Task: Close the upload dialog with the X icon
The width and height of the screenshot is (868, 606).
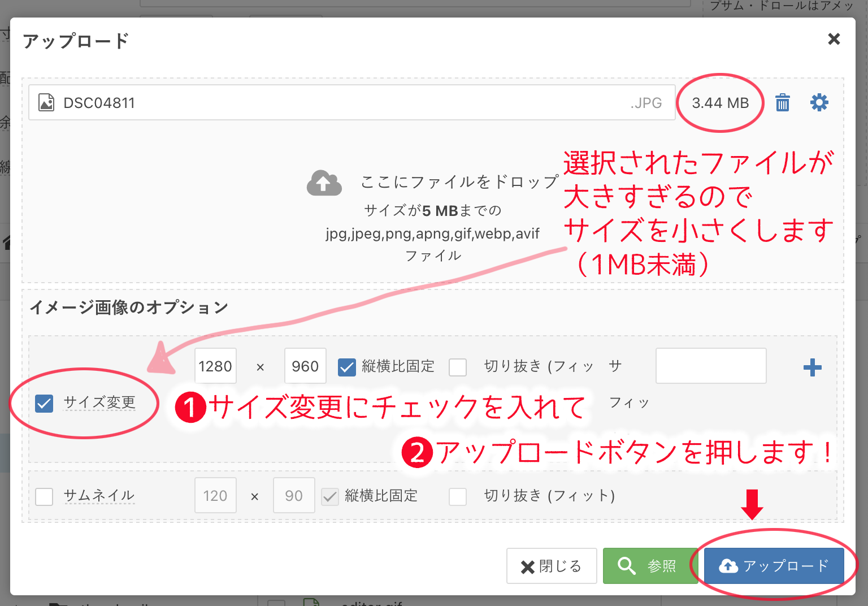Action: 834,39
